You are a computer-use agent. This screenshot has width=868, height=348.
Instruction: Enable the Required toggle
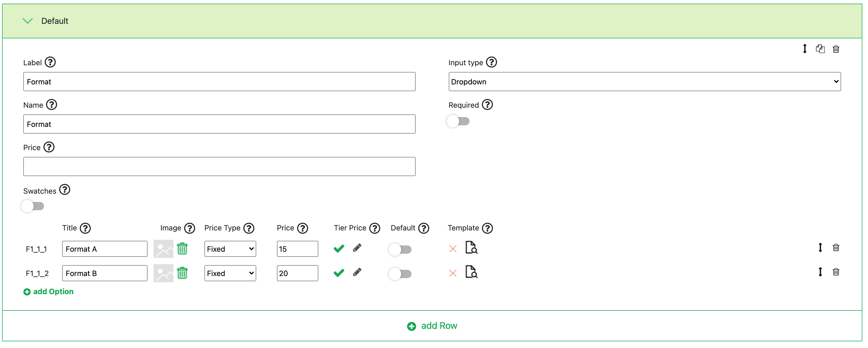458,121
